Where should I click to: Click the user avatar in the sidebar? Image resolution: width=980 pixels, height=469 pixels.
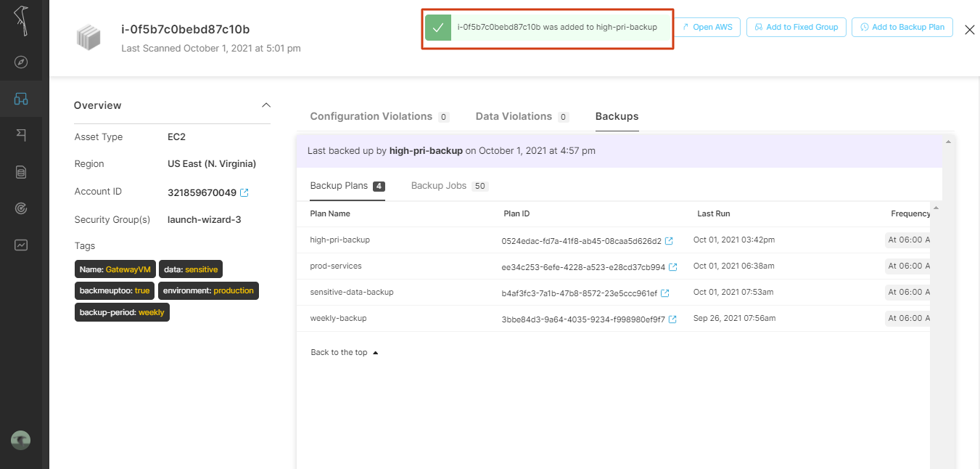point(21,440)
